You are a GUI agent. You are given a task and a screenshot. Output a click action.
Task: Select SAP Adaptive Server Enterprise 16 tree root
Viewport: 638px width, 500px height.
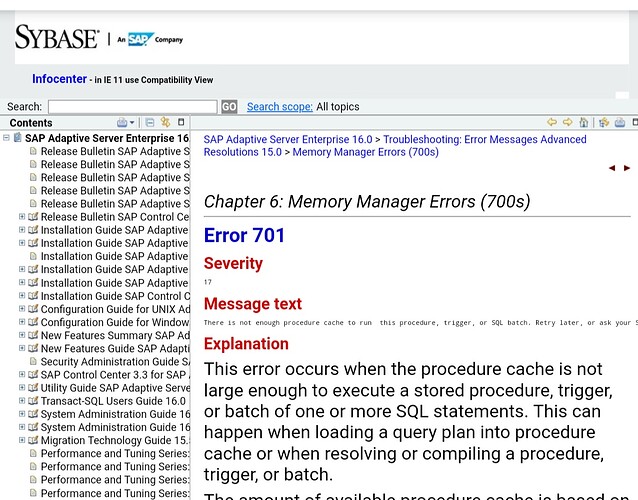(x=107, y=138)
